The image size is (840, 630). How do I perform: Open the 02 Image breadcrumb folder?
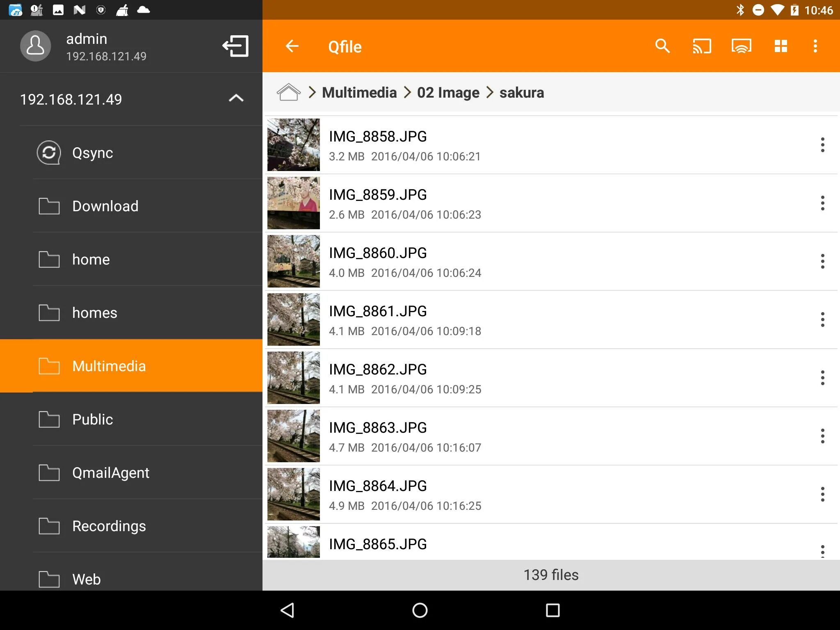coord(447,92)
